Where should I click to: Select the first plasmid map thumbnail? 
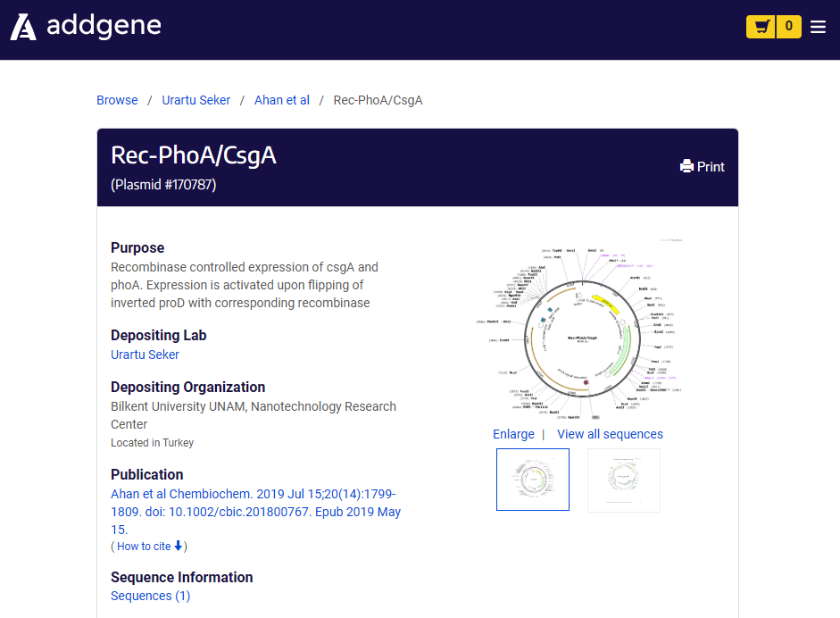coord(533,480)
